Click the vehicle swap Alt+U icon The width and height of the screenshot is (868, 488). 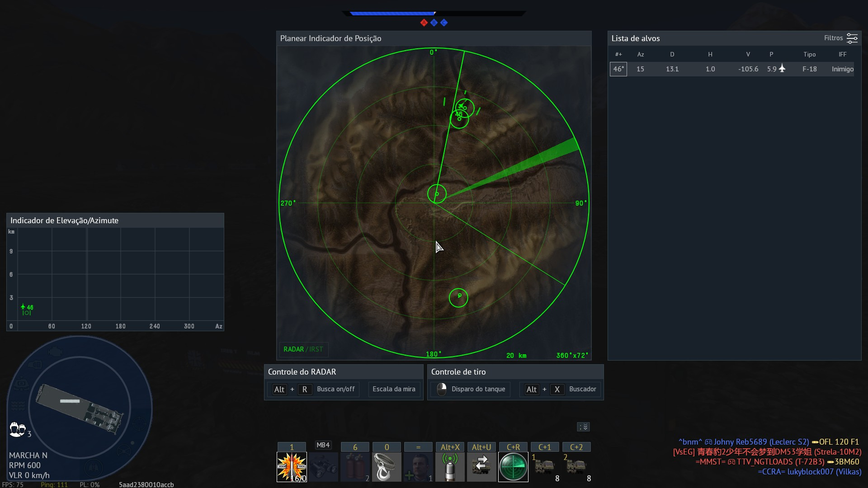click(481, 467)
